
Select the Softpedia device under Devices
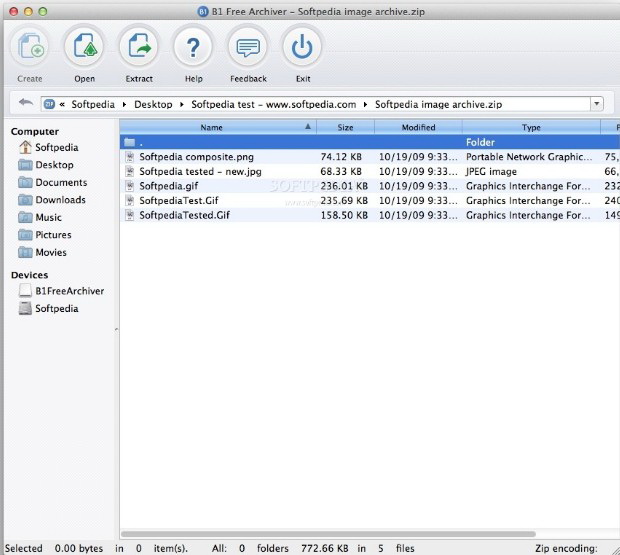tap(57, 308)
